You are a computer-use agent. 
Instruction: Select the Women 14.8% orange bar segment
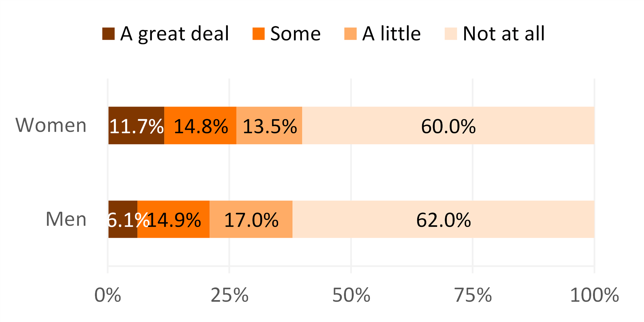[x=200, y=126]
